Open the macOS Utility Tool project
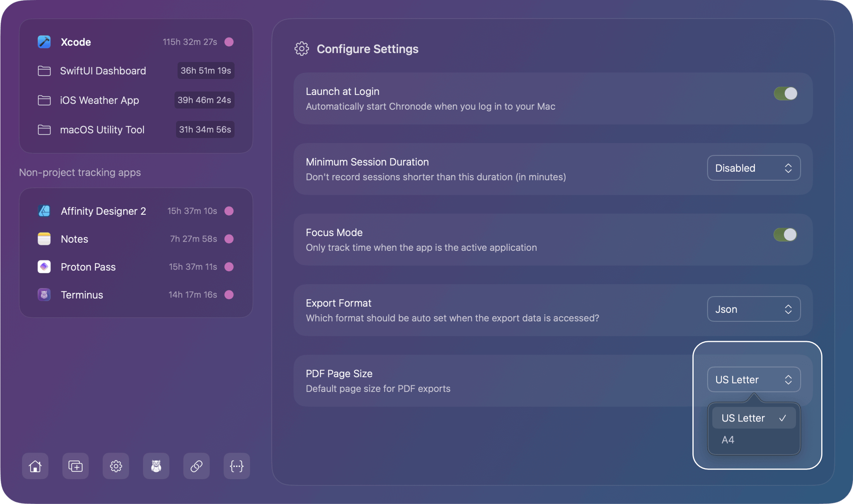The width and height of the screenshot is (853, 504). point(102,129)
